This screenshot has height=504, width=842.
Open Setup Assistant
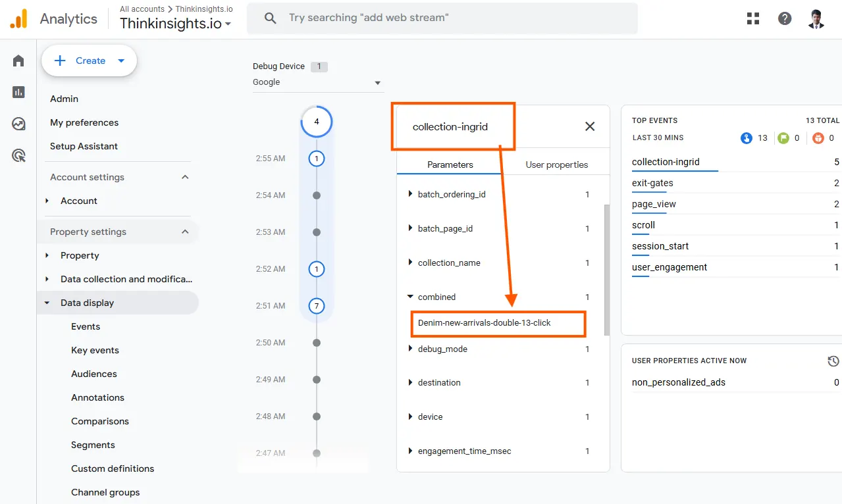[84, 146]
